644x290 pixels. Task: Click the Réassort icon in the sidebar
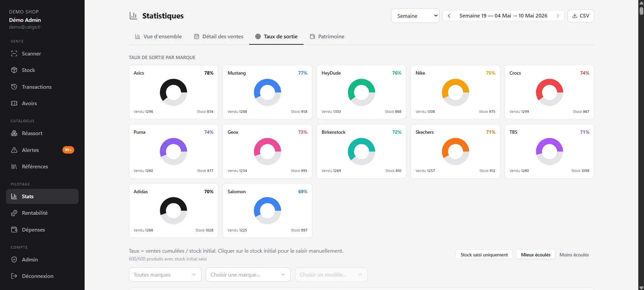tap(14, 133)
